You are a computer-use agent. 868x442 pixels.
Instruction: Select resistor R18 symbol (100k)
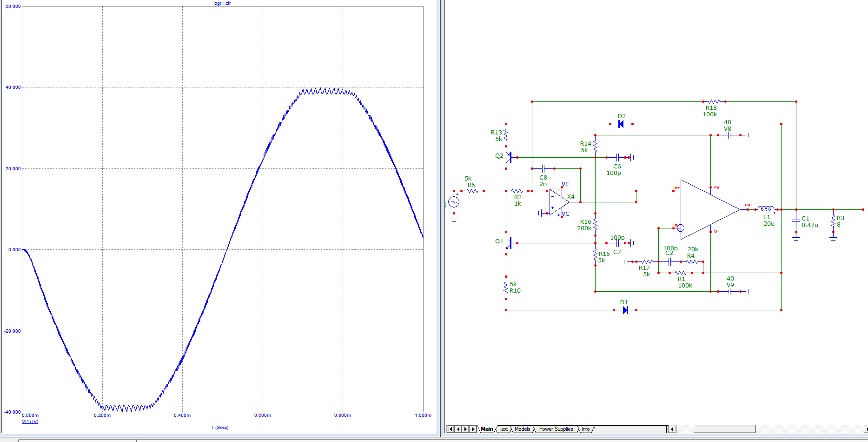pyautogui.click(x=714, y=101)
